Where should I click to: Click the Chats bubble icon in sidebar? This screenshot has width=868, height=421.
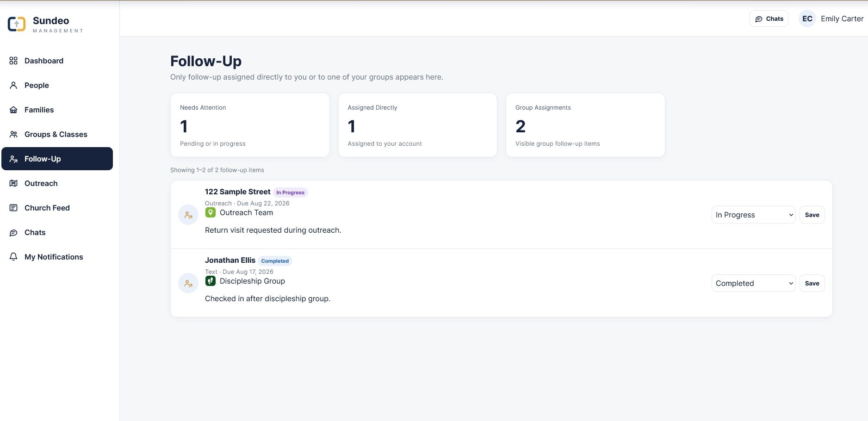(x=13, y=232)
